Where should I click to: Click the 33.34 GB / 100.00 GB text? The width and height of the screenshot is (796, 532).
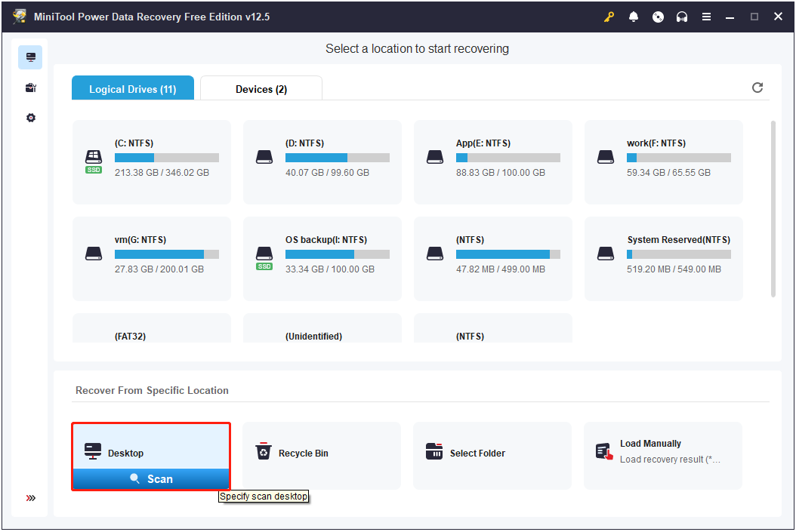(330, 269)
